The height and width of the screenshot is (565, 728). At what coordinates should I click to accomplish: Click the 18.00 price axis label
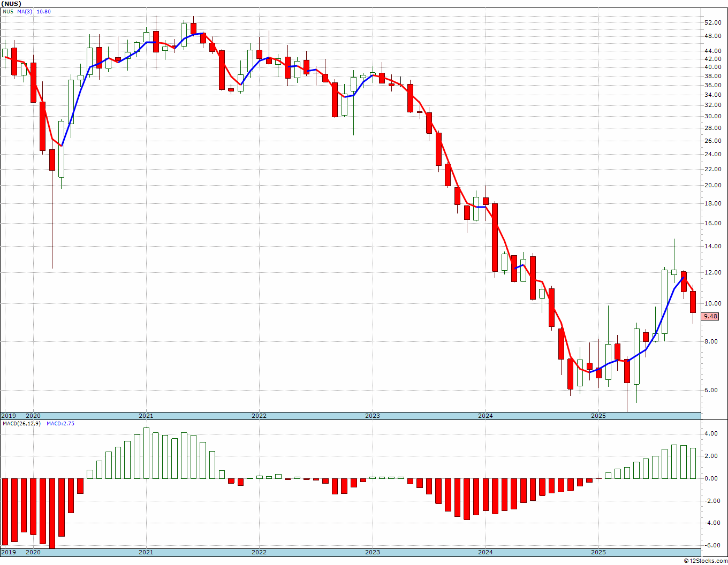point(712,204)
